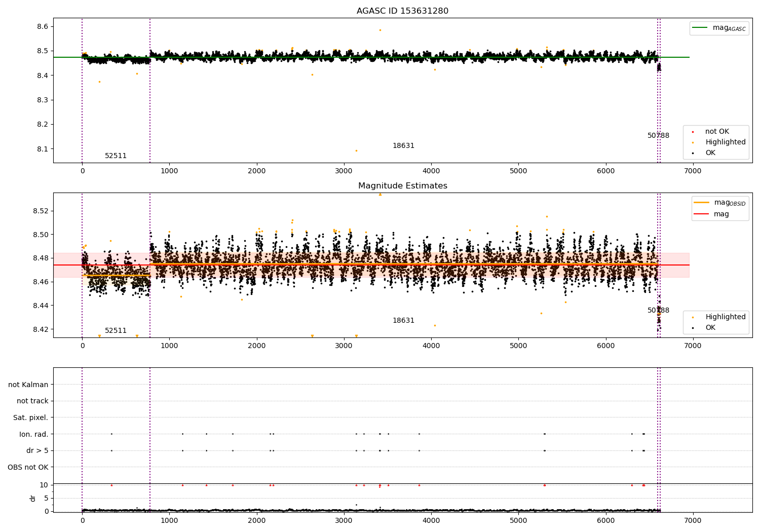Click the 'Ion. rad.' axis label

pyautogui.click(x=34, y=434)
